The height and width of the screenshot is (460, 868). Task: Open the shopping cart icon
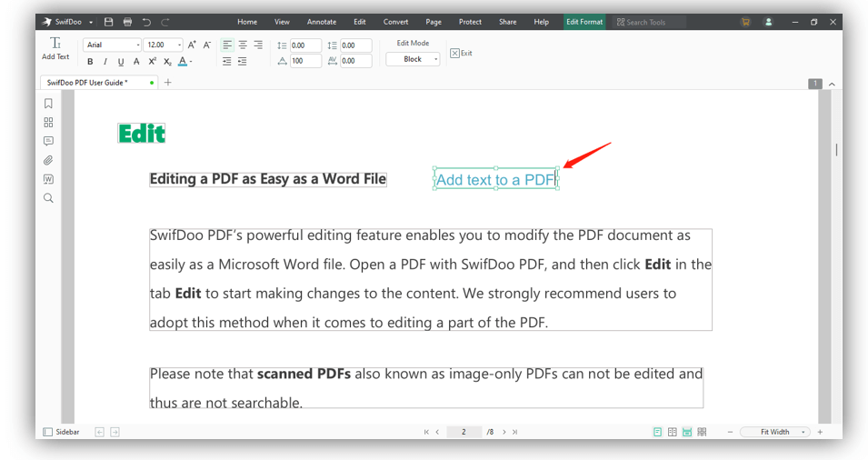[x=745, y=22]
